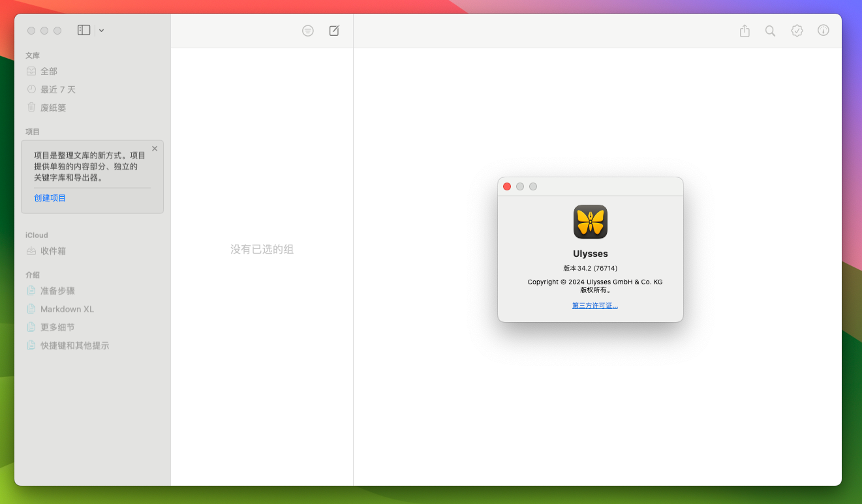Click the clock icon beside 最近 7 天
The image size is (862, 504).
[x=31, y=89]
